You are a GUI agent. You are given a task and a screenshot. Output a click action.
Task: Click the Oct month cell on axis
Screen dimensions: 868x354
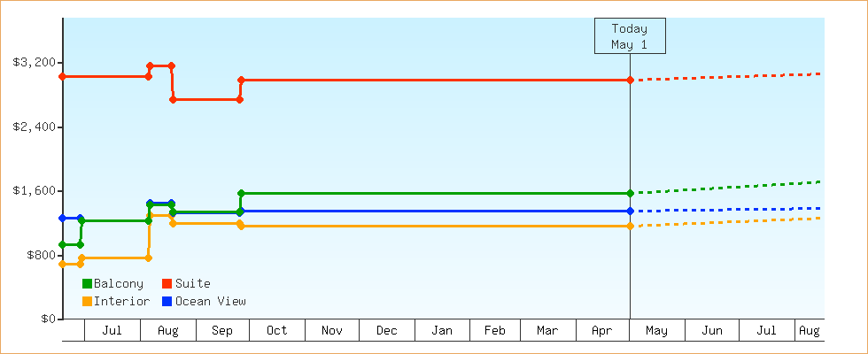coord(276,330)
